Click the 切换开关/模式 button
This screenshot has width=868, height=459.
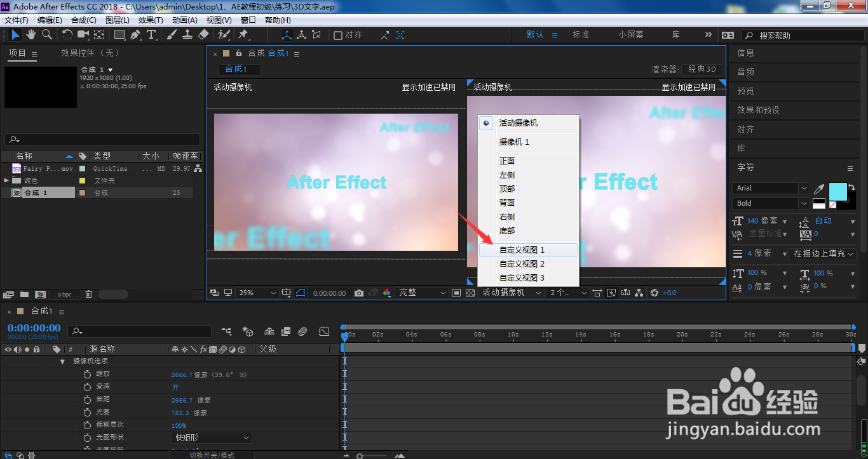[212, 455]
